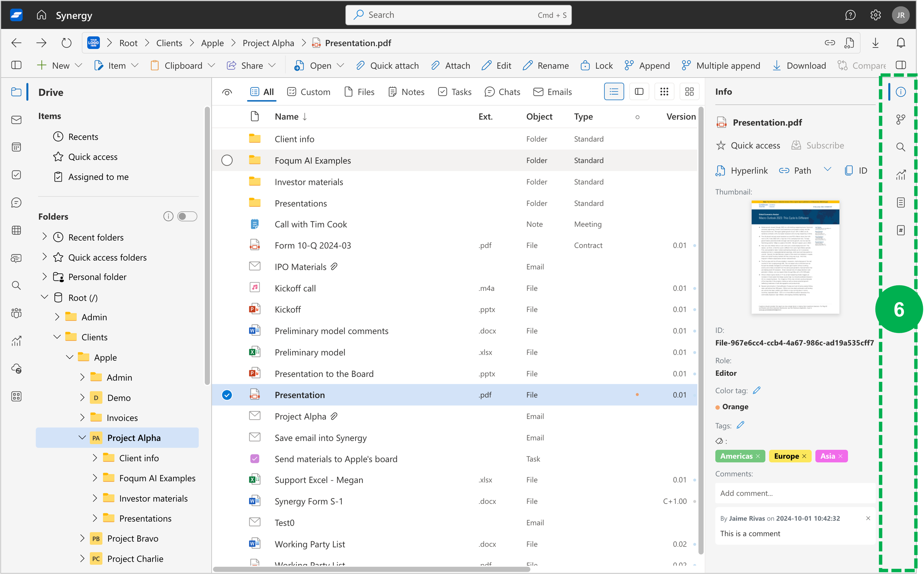Go back with the left arrow
Image resolution: width=924 pixels, height=574 pixels.
point(16,43)
